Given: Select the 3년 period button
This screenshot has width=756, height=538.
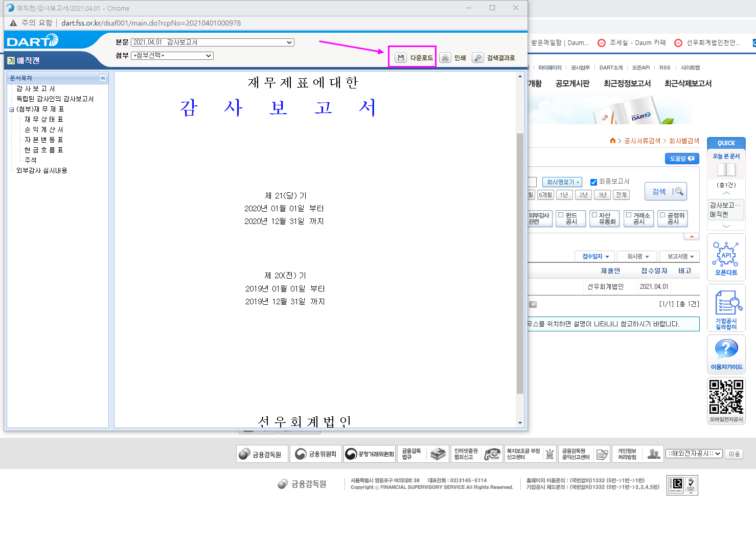Looking at the screenshot, I should [x=603, y=195].
